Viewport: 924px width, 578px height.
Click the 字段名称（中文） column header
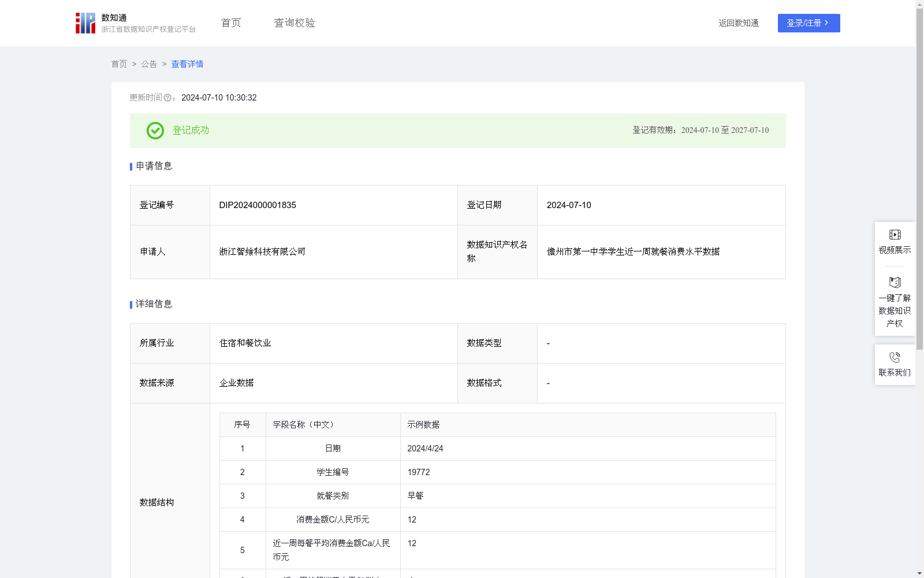[305, 425]
